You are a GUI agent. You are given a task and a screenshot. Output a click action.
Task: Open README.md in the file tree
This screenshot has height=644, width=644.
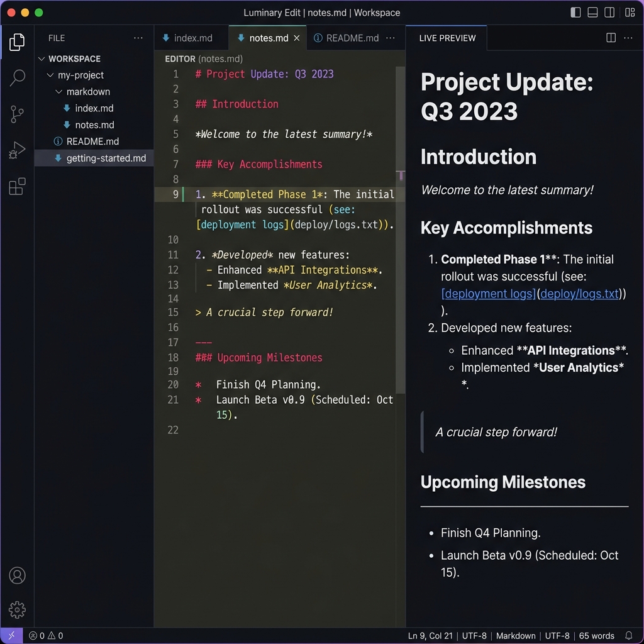[94, 142]
